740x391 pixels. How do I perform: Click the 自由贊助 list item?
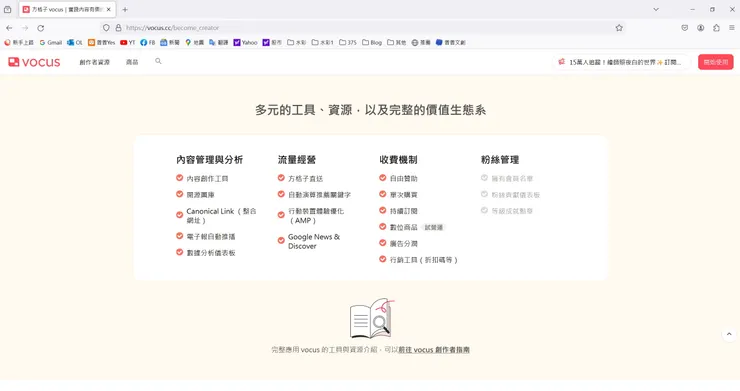[404, 178]
